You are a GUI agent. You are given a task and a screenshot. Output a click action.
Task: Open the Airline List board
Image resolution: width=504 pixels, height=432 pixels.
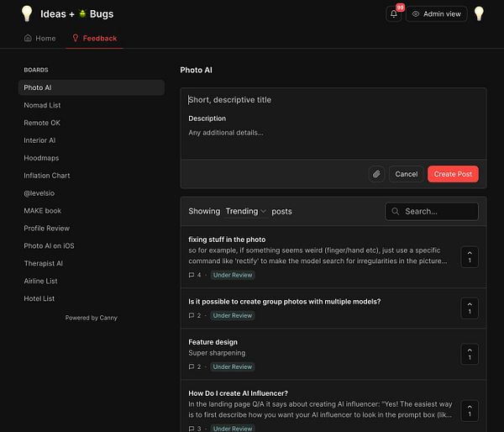pyautogui.click(x=40, y=281)
